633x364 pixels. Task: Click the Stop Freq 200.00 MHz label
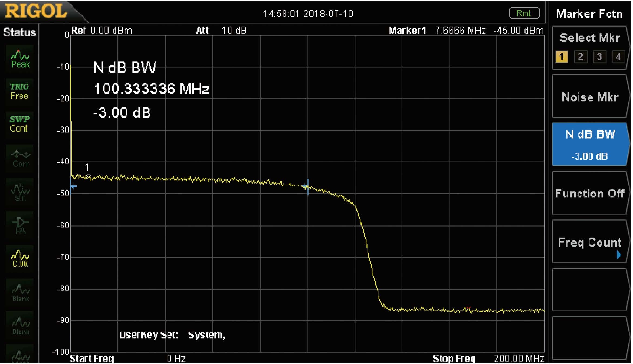(488, 359)
